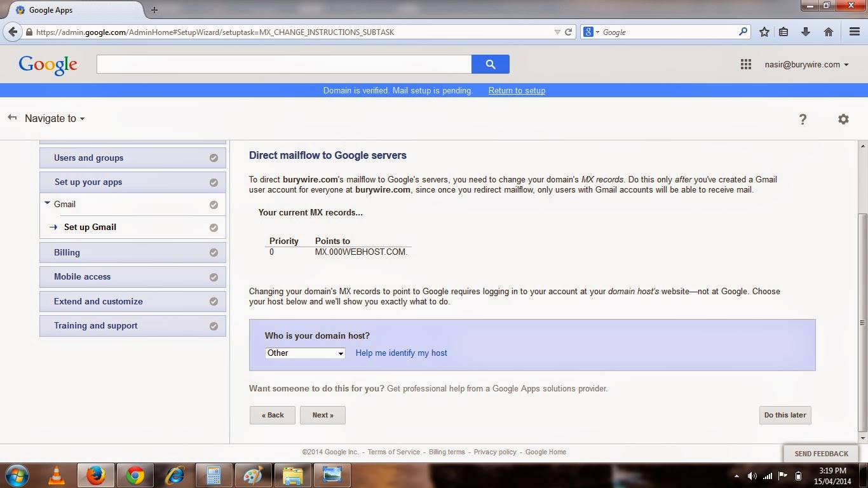868x488 pixels.
Task: Click the Next » button
Action: click(x=323, y=415)
